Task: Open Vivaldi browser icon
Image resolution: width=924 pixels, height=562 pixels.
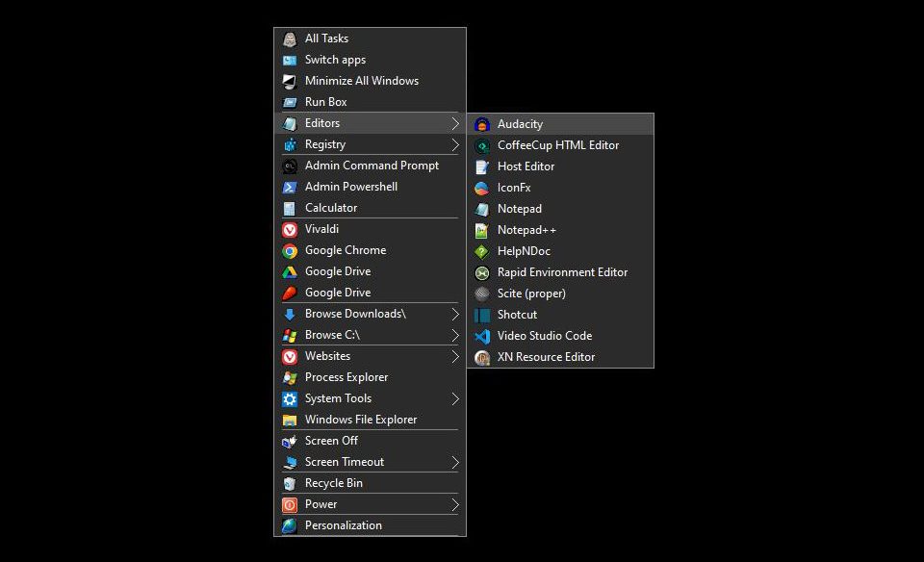Action: [291, 229]
